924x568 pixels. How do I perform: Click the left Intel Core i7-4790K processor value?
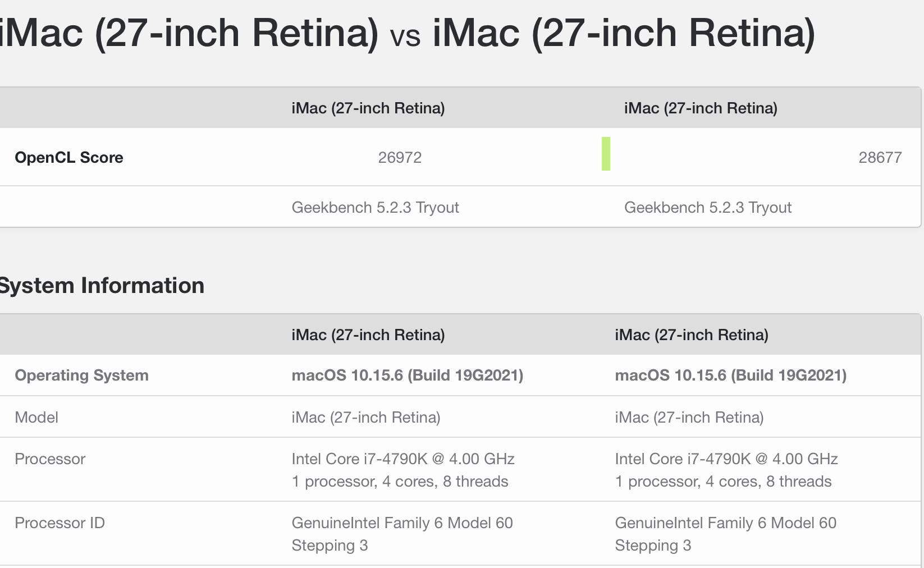(402, 459)
